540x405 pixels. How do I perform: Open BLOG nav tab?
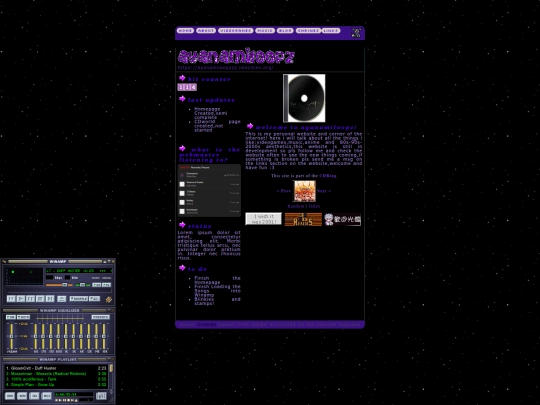tap(285, 31)
